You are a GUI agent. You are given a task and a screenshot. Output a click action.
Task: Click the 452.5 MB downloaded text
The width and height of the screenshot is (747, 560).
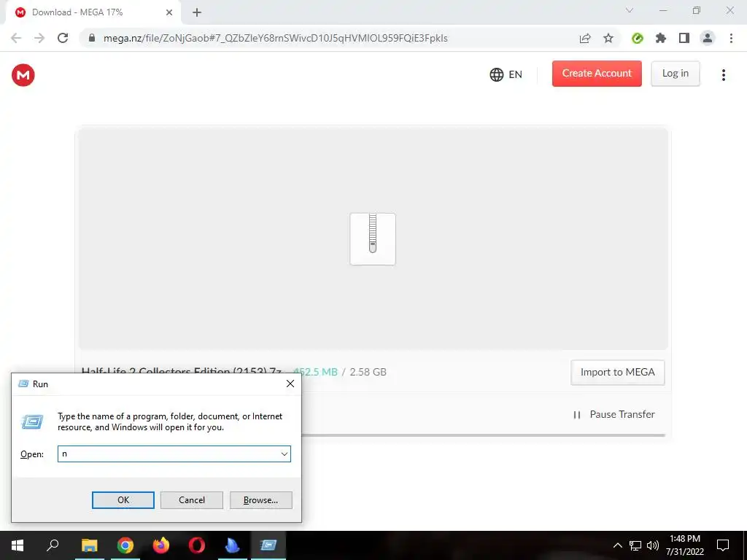(315, 372)
